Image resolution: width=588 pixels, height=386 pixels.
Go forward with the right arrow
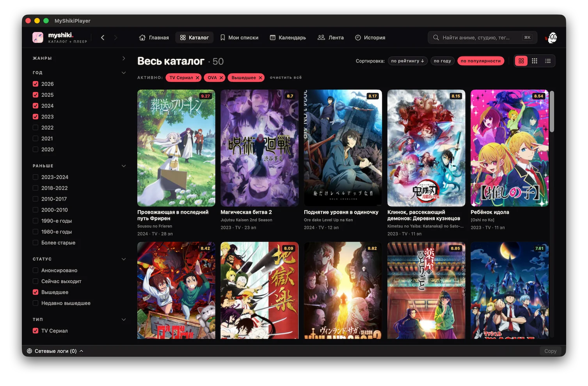[x=115, y=37]
